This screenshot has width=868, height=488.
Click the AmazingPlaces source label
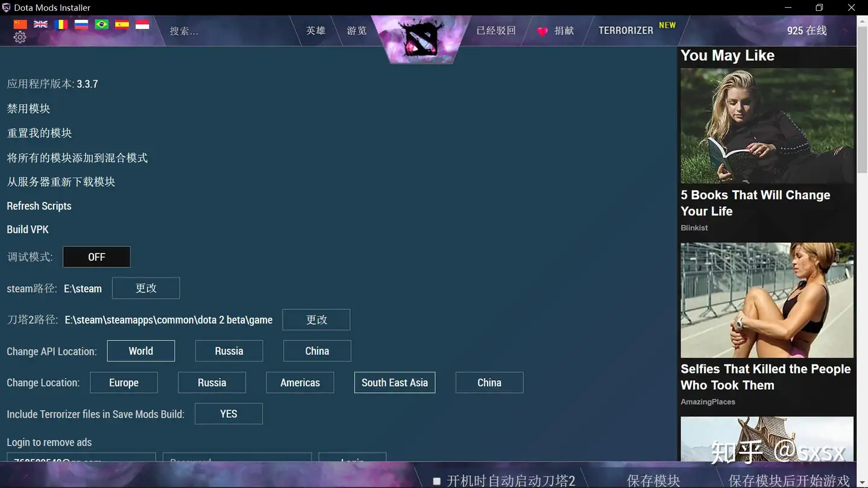point(708,402)
